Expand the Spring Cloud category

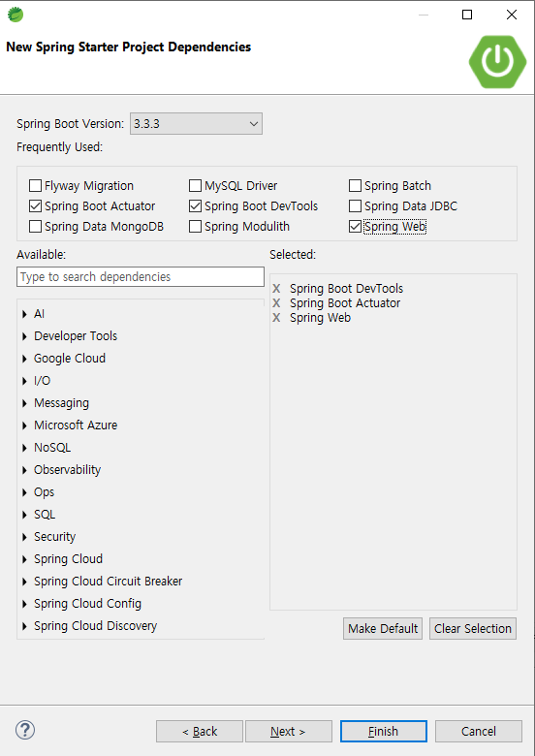(24, 559)
